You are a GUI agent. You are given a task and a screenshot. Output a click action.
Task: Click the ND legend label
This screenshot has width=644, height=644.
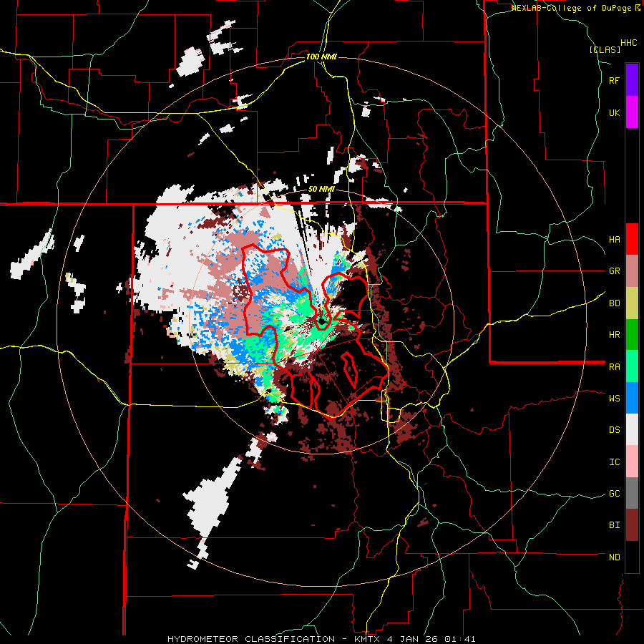point(614,557)
